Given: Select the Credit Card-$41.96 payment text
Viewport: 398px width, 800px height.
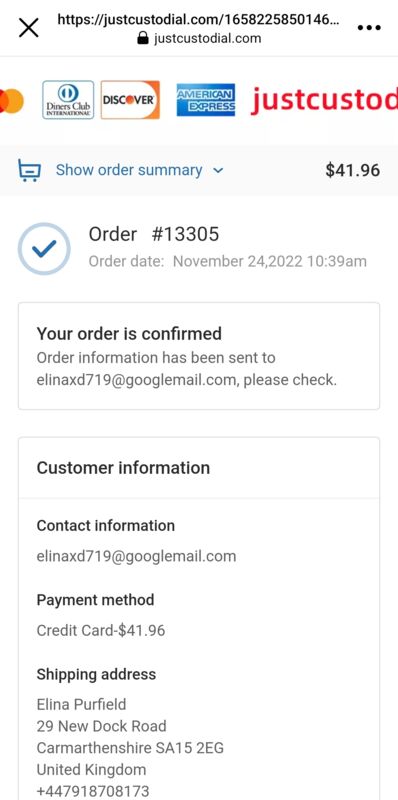Looking at the screenshot, I should (101, 631).
